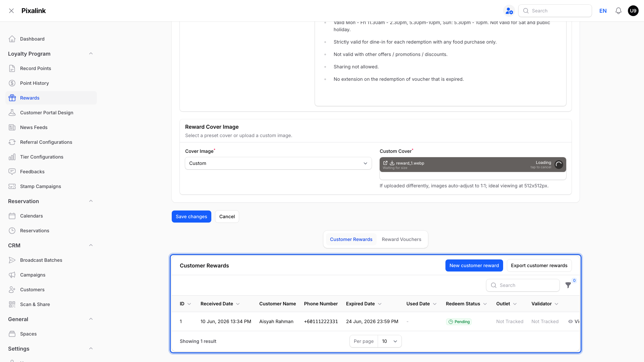Open Feedbacks chat bubble icon
Viewport: 644px width, 362px height.
[12, 172]
